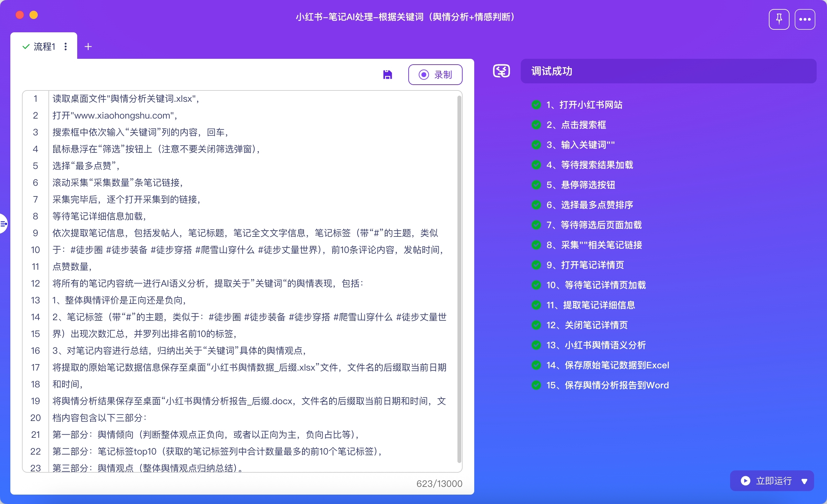The width and height of the screenshot is (827, 504).
Task: Click the AI assistant icon beside 调试成功
Action: tap(501, 71)
